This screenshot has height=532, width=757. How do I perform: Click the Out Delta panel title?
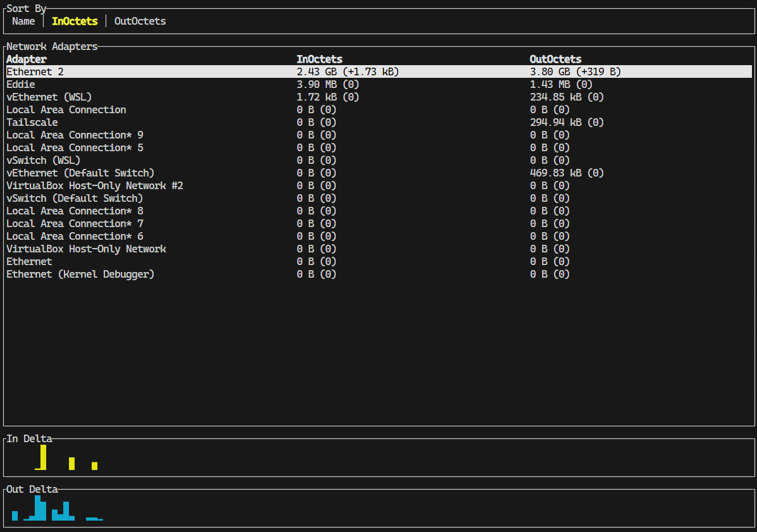click(x=32, y=489)
